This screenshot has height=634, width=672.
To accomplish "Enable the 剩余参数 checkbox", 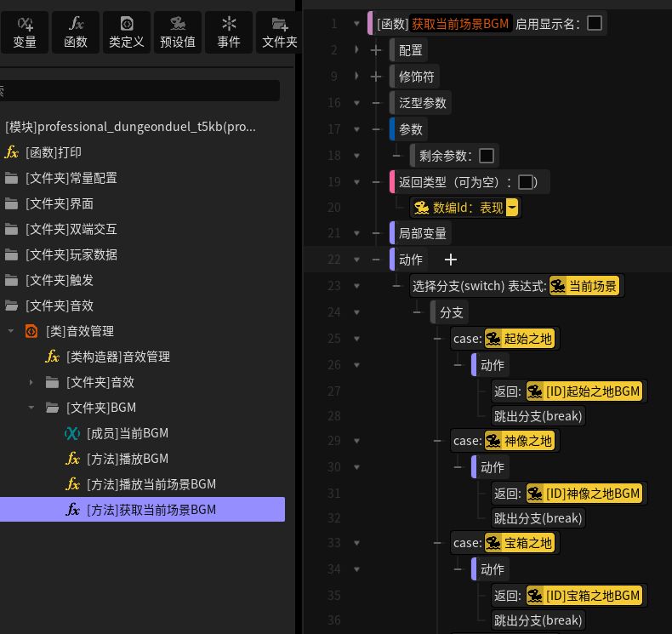I will coord(487,156).
